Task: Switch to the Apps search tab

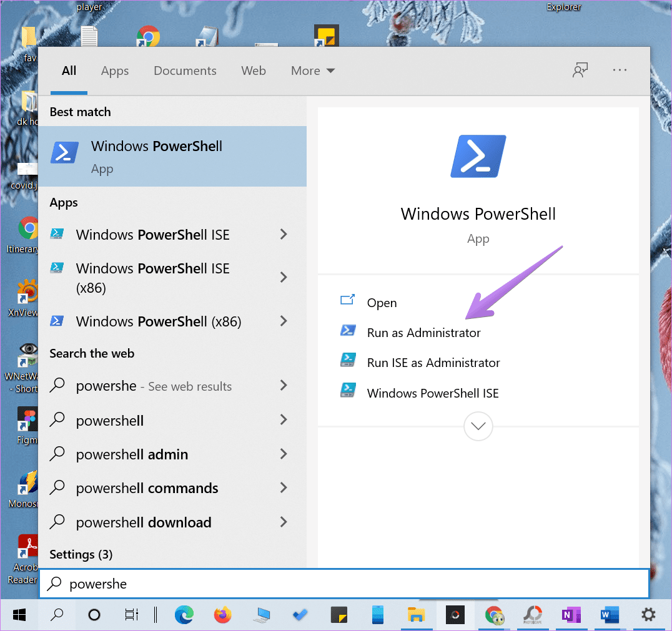Action: pyautogui.click(x=115, y=71)
